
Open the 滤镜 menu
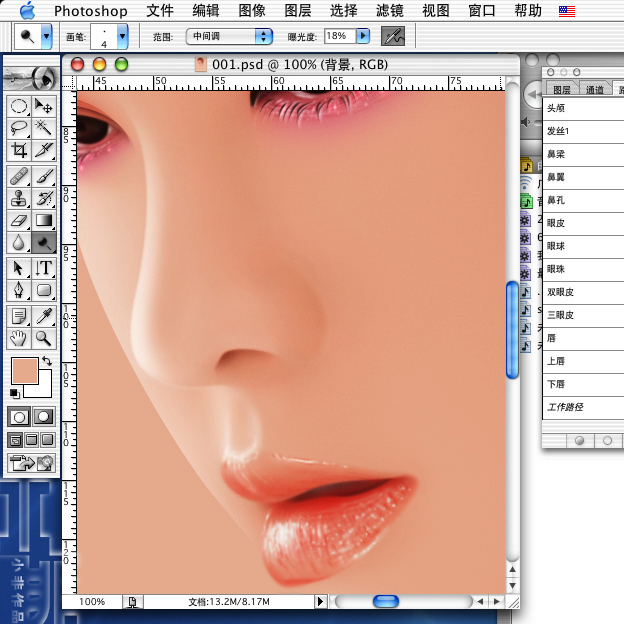pyautogui.click(x=390, y=11)
